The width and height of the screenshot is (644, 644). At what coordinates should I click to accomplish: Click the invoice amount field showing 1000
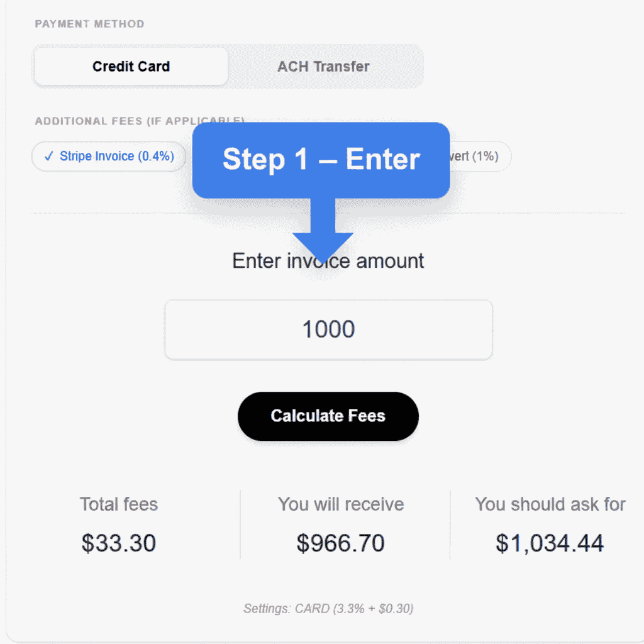click(x=328, y=330)
